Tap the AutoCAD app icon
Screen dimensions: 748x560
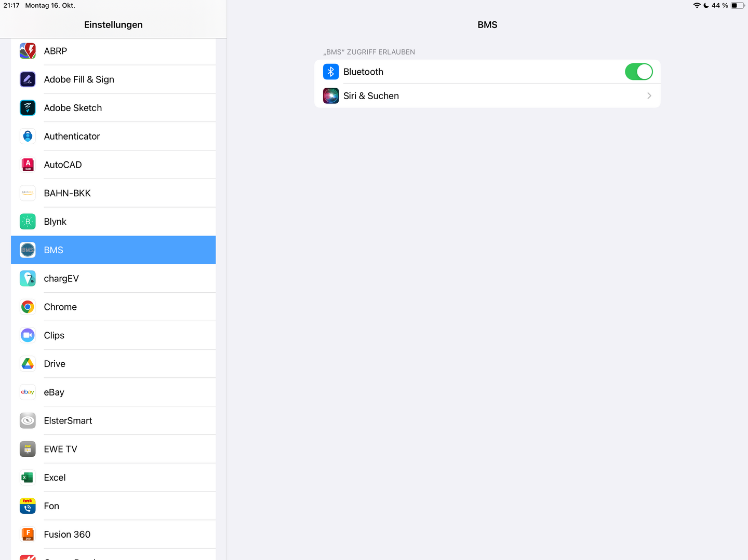[28, 165]
